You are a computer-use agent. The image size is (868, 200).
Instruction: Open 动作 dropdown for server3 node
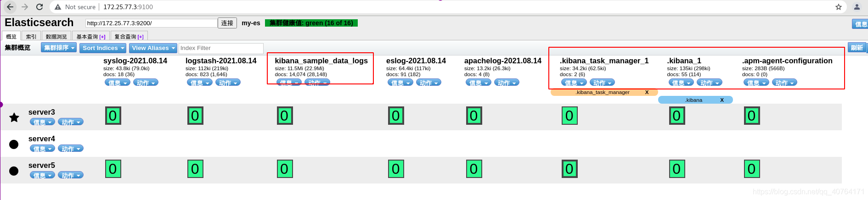coord(71,122)
